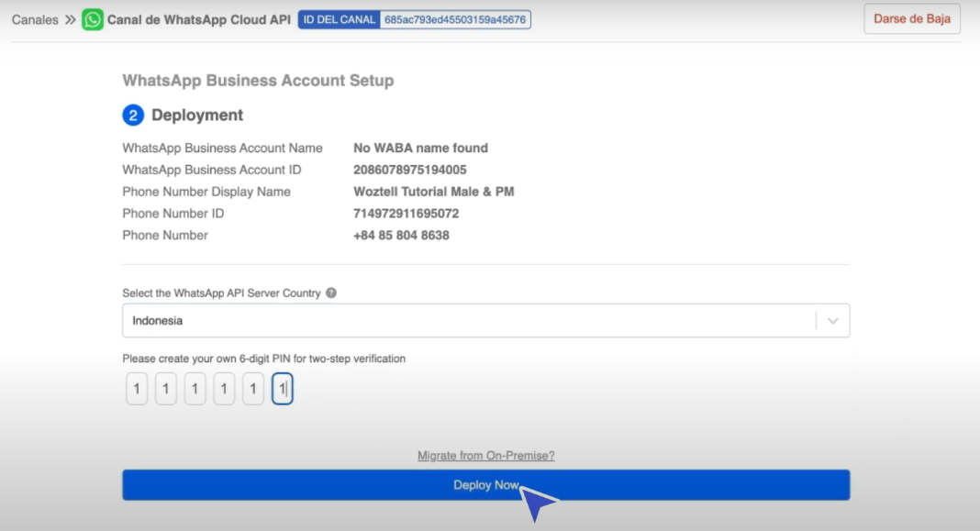Click the WhatsApp Business Account Setup heading
Image resolution: width=980 pixels, height=531 pixels.
tap(258, 81)
